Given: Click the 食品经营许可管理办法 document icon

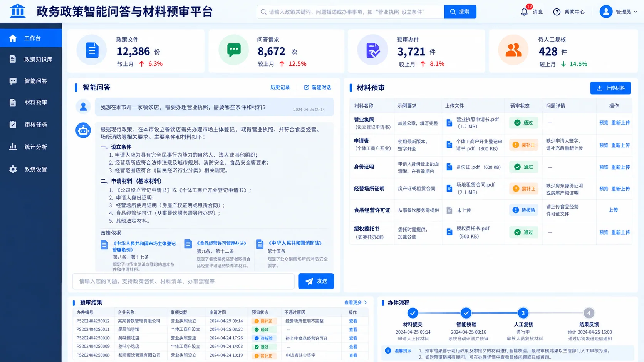Looking at the screenshot, I should pos(188,244).
